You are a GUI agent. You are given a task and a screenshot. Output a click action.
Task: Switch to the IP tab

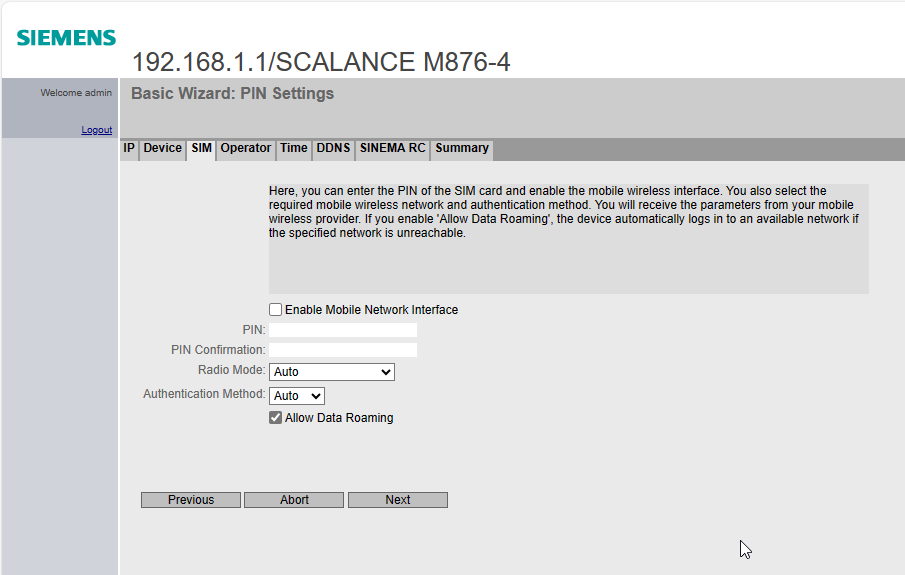click(129, 148)
